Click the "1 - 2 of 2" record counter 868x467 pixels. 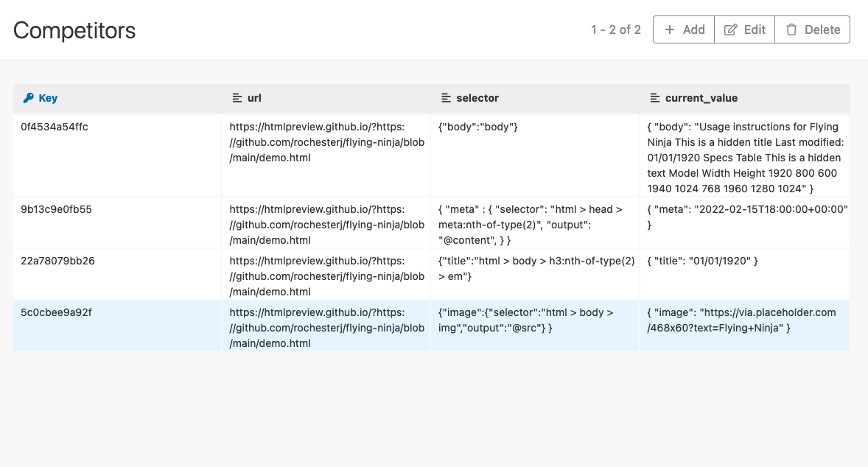point(615,29)
